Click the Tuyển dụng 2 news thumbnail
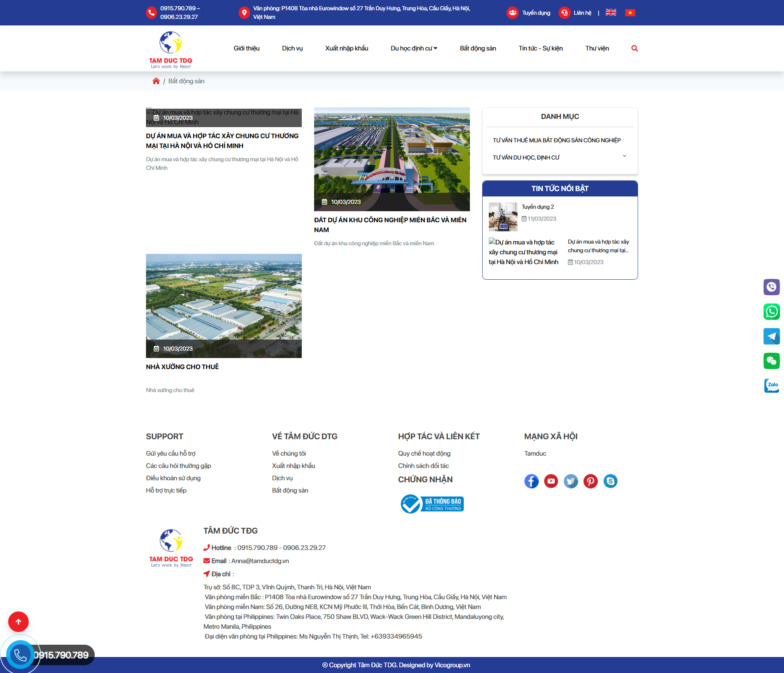This screenshot has width=784, height=673. pyautogui.click(x=503, y=217)
